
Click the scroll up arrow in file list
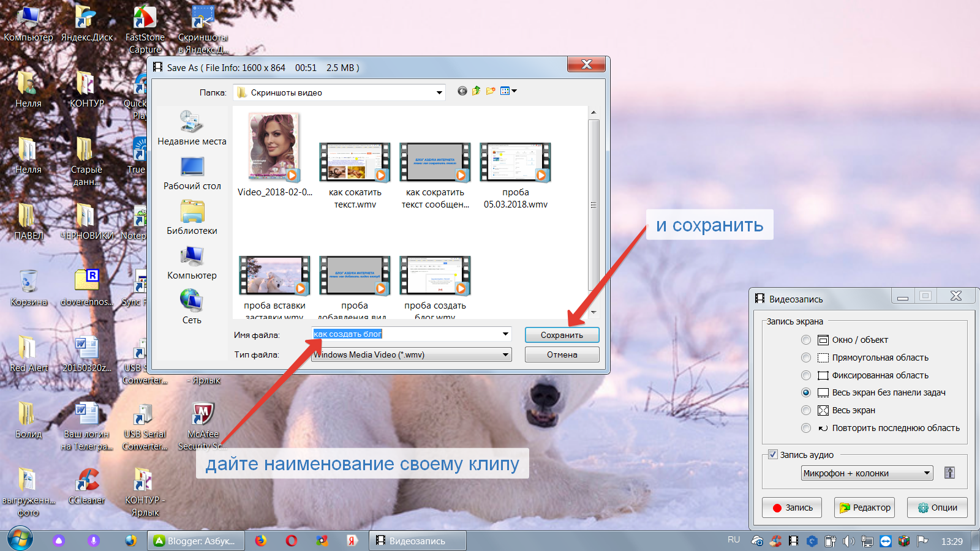[x=593, y=113]
